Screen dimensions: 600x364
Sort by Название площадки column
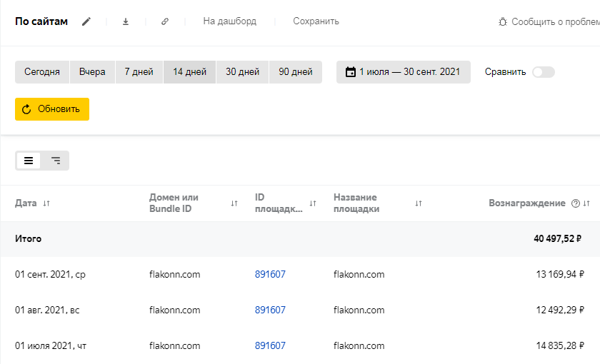pos(419,203)
